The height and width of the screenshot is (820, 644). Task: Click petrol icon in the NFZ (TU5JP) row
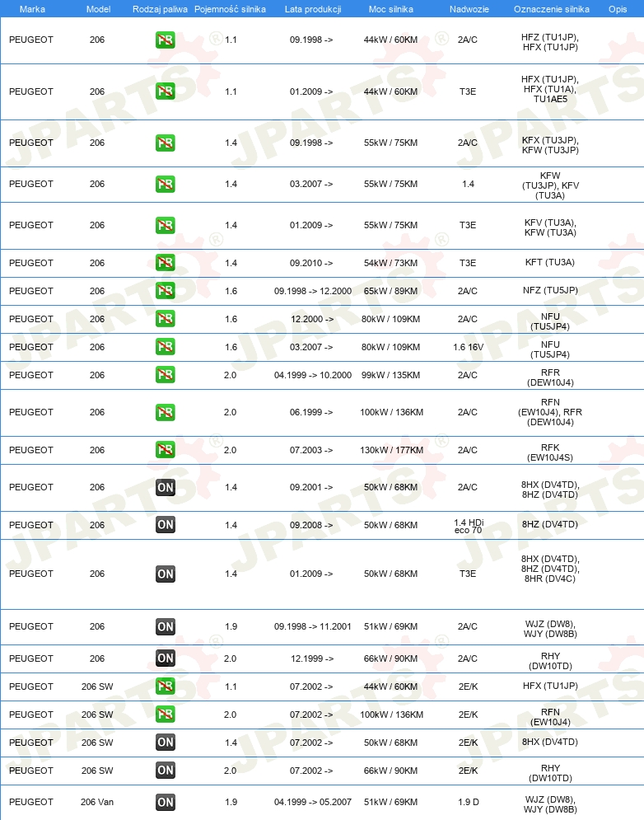166,291
